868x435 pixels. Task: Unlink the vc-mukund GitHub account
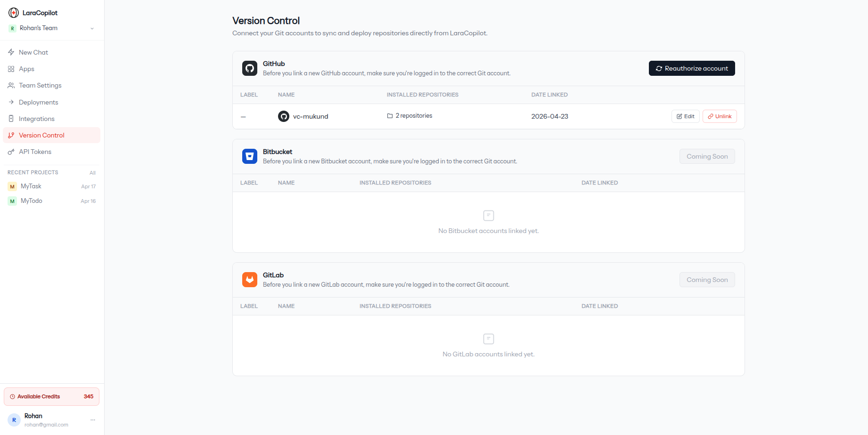[x=719, y=116]
